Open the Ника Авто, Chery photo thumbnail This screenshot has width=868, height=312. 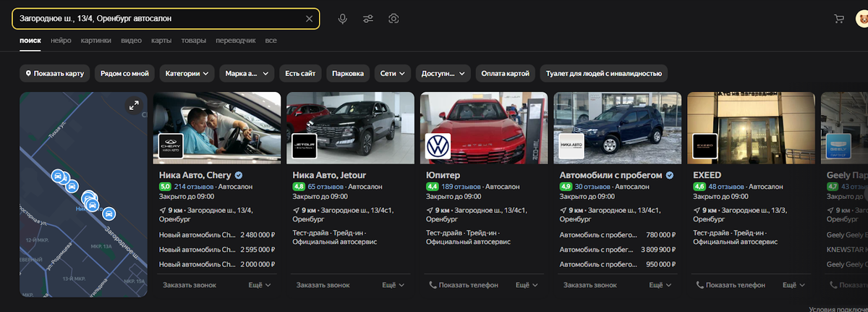pos(217,127)
